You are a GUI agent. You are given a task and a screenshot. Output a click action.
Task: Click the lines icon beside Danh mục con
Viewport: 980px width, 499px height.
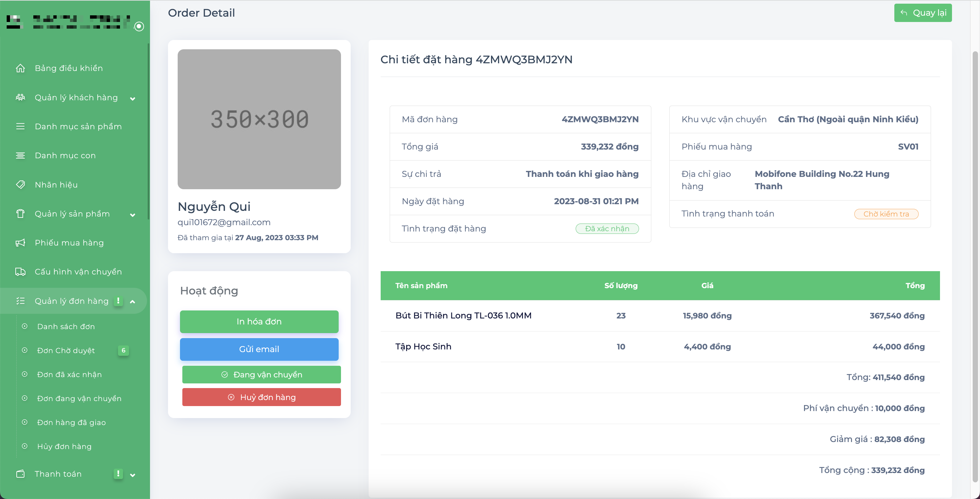(21, 156)
